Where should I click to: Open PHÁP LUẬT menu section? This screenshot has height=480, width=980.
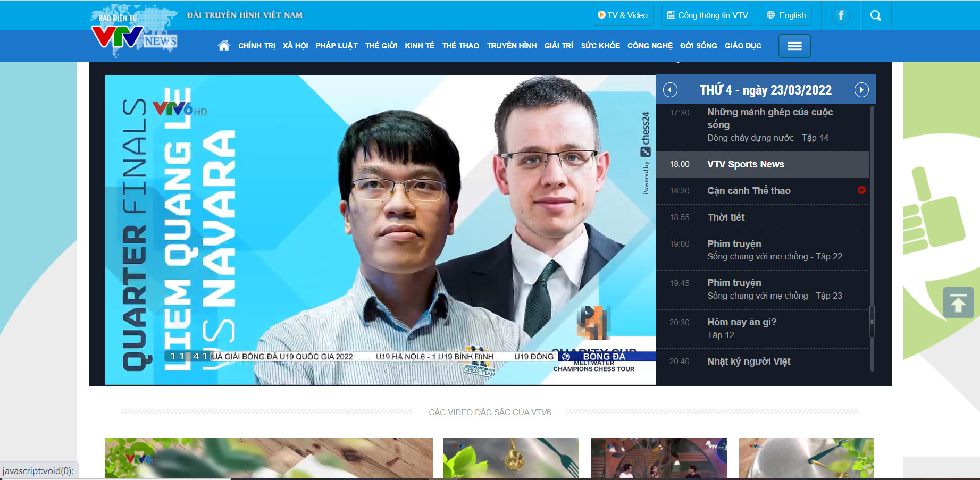[x=337, y=46]
